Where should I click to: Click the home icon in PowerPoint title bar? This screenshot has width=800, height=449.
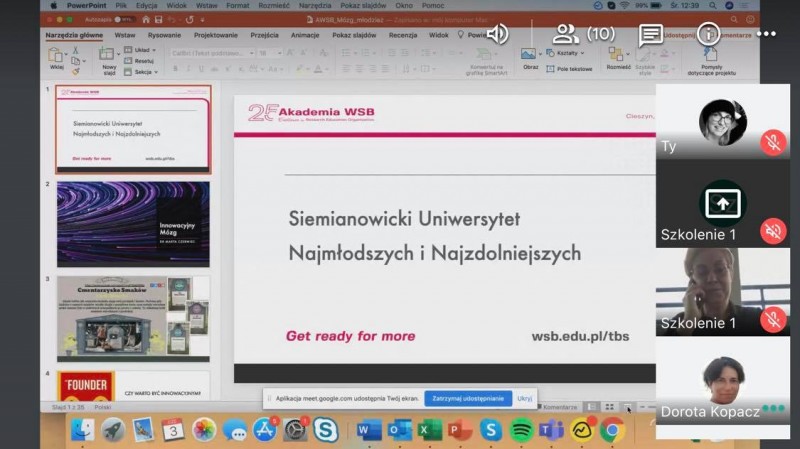click(146, 19)
